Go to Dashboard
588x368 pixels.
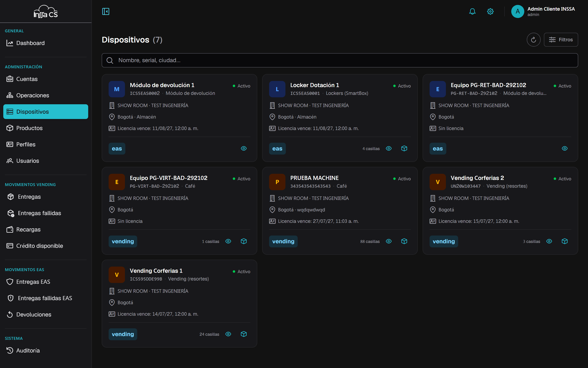(46, 43)
